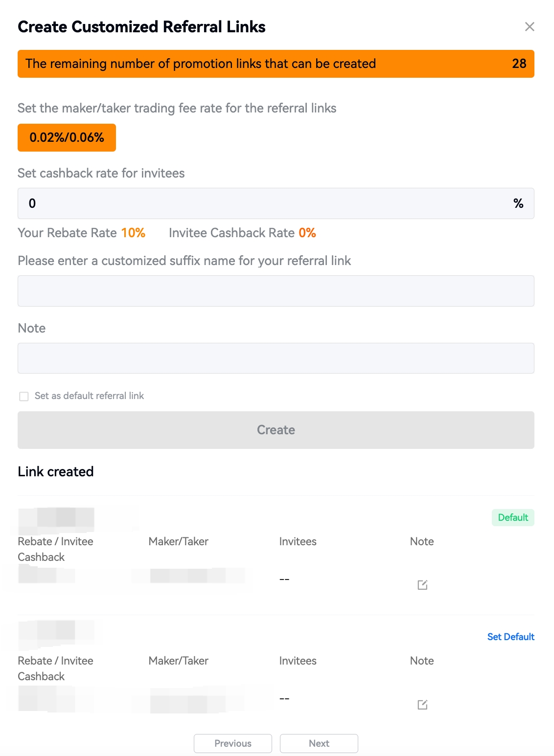Set the second link as Default
Image resolution: width=554 pixels, height=756 pixels.
coord(510,637)
